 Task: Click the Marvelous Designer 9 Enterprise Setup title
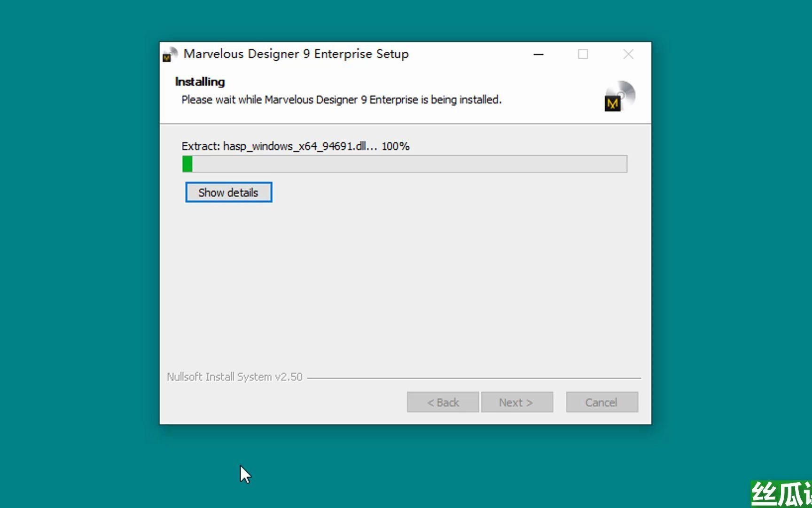pyautogui.click(x=296, y=54)
